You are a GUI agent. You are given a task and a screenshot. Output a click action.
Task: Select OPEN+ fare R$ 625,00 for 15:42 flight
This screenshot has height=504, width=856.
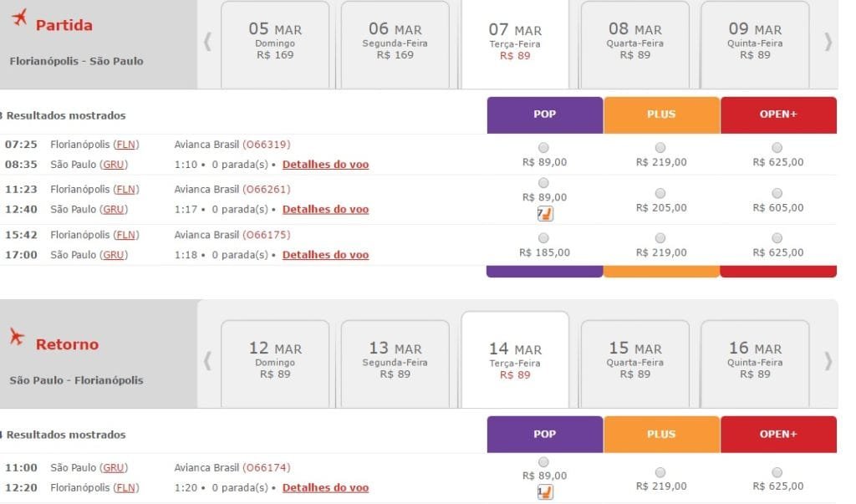point(777,238)
